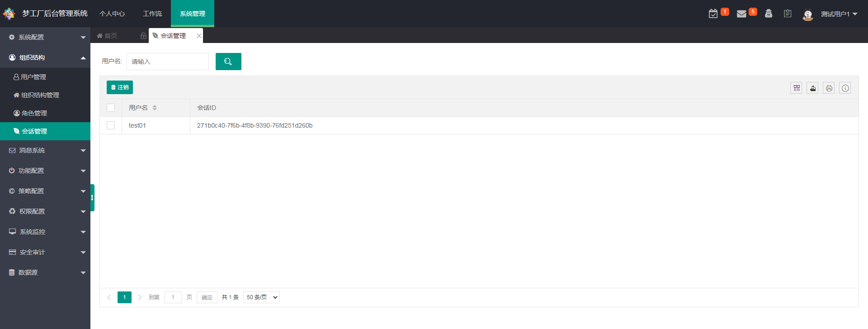Screen dimensions: 868x329
Task: Click the 用户名 search input field
Action: [168, 62]
